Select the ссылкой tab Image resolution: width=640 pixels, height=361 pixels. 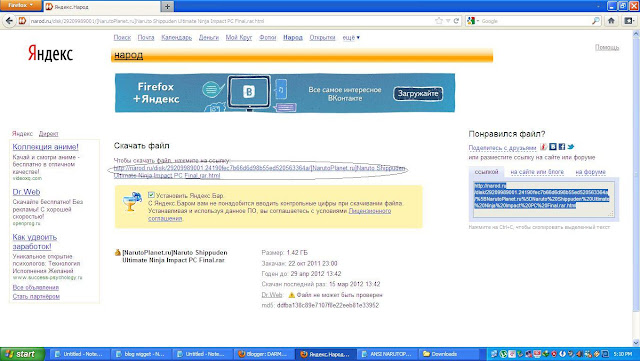click(x=486, y=172)
